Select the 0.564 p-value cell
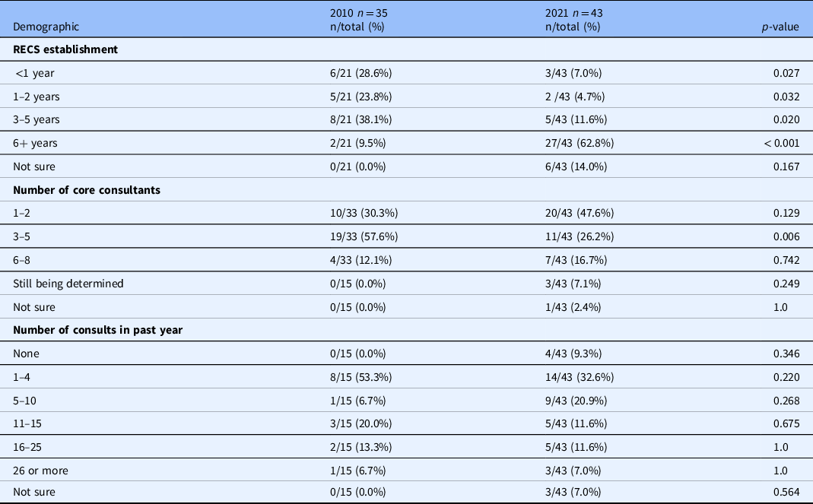 click(x=786, y=492)
